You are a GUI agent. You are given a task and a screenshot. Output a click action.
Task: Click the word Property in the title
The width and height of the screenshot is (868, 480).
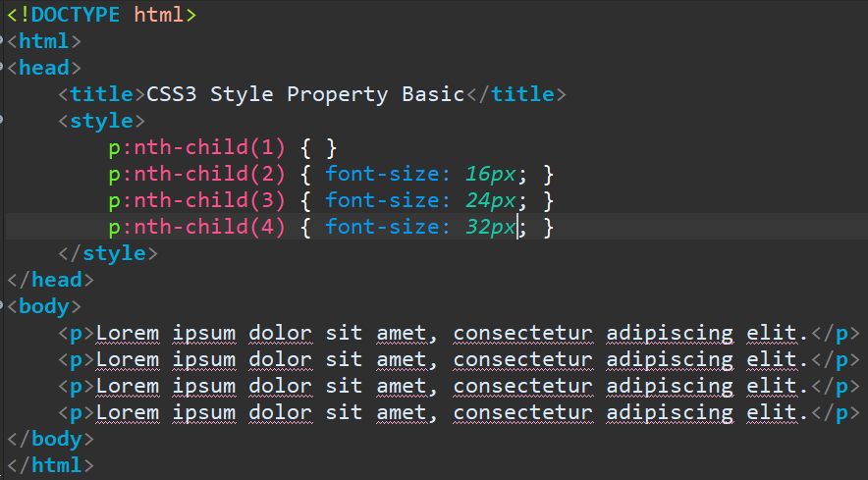coord(337,95)
